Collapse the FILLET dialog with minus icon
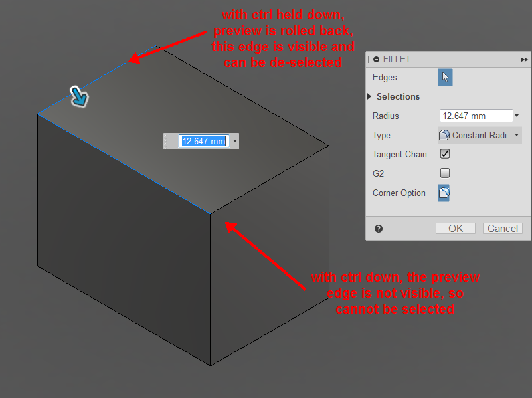Image resolution: width=532 pixels, height=398 pixels. 377,60
